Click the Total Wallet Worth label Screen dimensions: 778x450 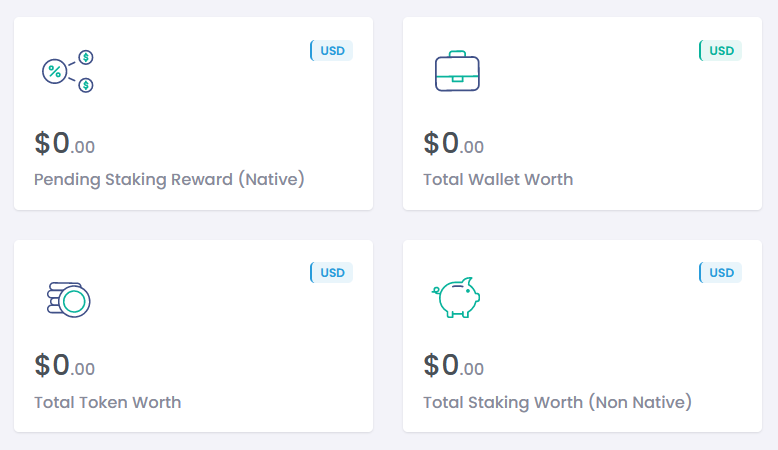(498, 180)
